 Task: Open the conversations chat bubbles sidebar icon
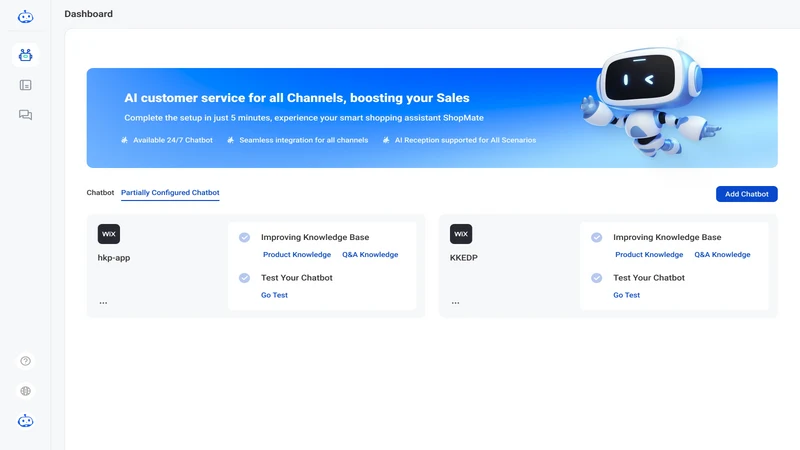(26, 115)
